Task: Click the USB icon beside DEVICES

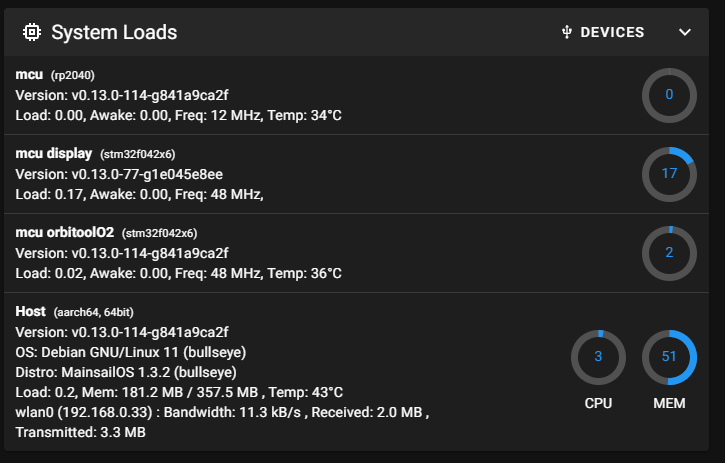Action: pyautogui.click(x=566, y=32)
